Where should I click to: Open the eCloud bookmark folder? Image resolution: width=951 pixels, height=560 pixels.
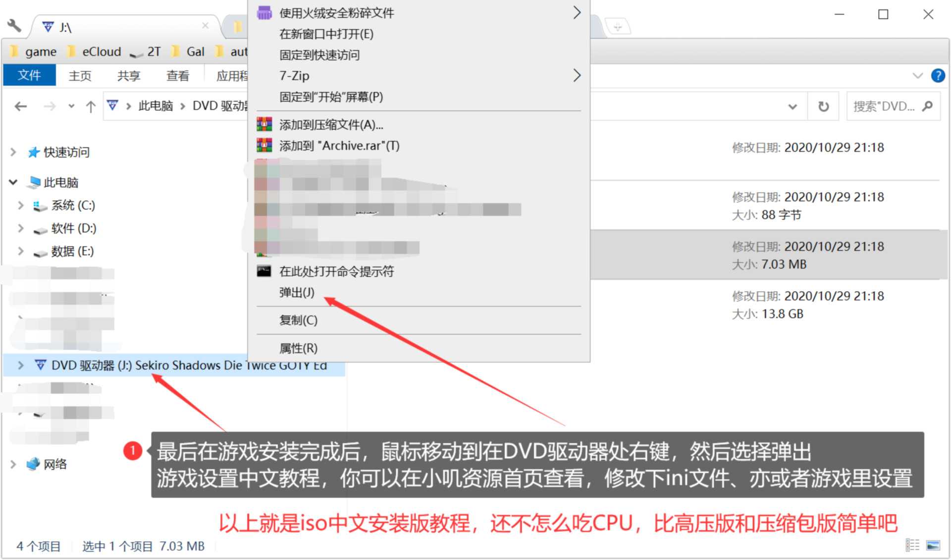[x=94, y=51]
